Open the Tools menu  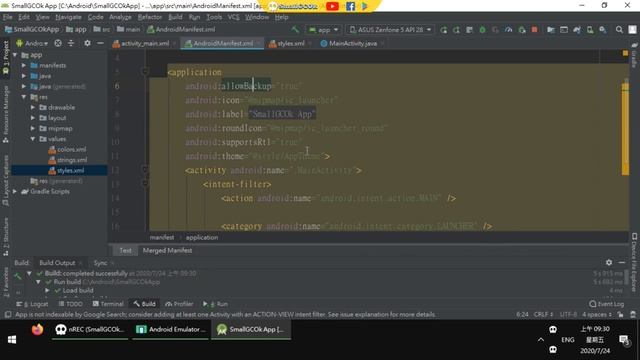point(214,17)
